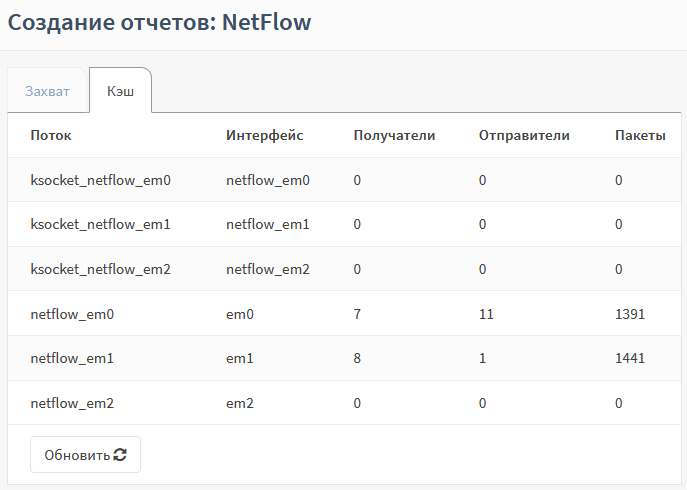This screenshot has width=687, height=490.
Task: Click the netflow_em1 flow name cell
Action: [72, 358]
